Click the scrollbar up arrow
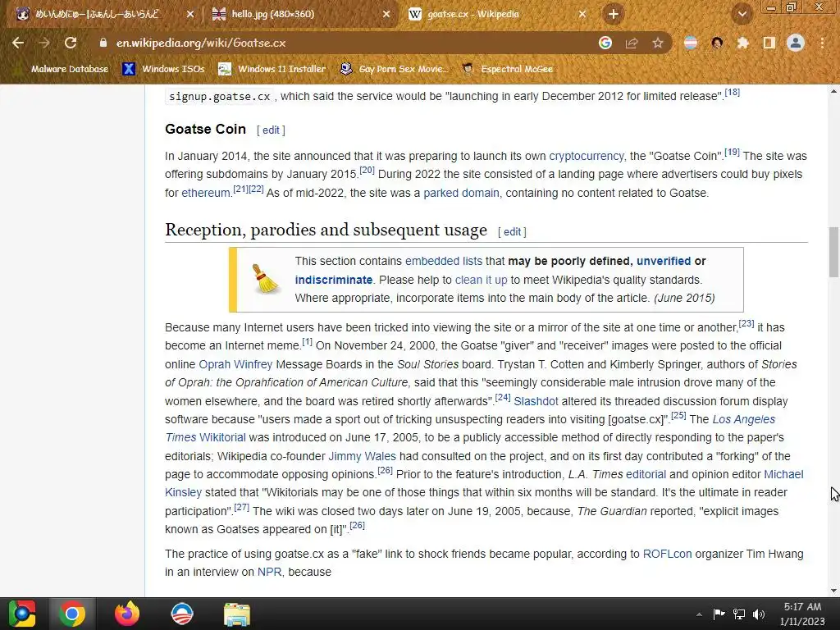Screen dimensions: 840x630 coord(833,92)
